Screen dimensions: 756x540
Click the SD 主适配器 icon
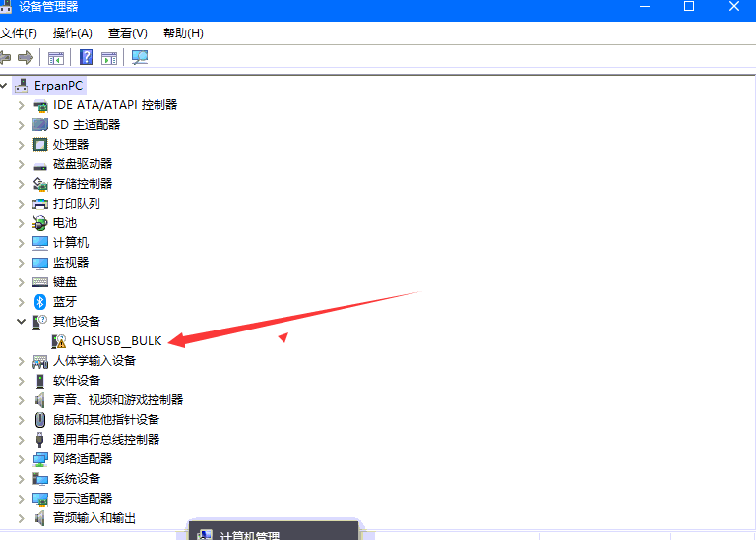40,125
